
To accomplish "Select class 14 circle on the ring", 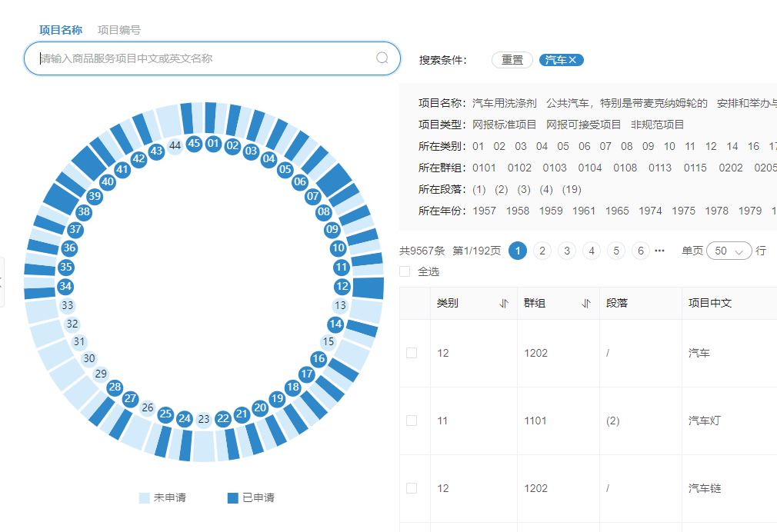I will point(335,324).
